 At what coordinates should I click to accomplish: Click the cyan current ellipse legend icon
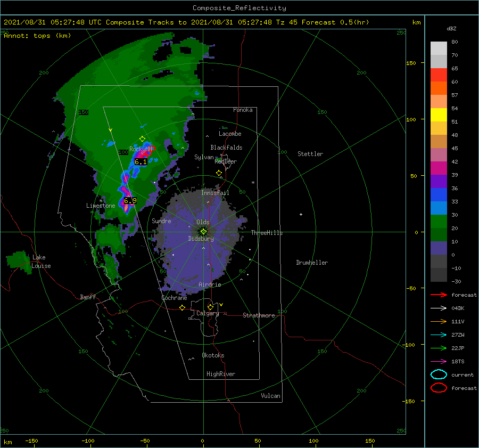[x=439, y=374]
